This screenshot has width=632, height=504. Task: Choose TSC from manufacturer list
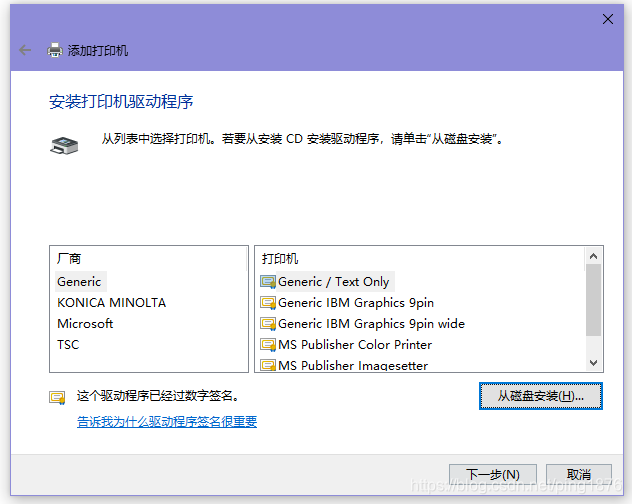tap(68, 344)
